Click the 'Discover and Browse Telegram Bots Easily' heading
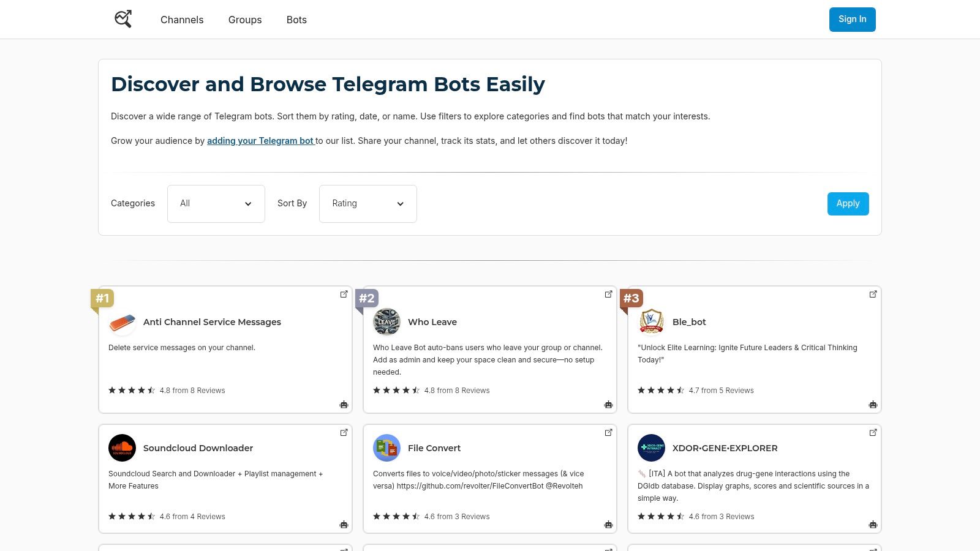This screenshot has width=980, height=551. 328,84
